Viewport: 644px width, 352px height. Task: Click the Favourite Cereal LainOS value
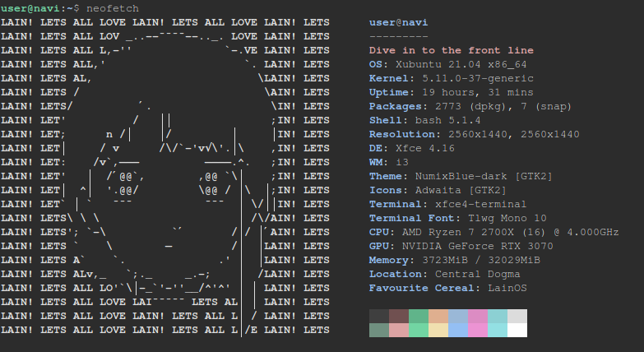pyautogui.click(x=507, y=288)
